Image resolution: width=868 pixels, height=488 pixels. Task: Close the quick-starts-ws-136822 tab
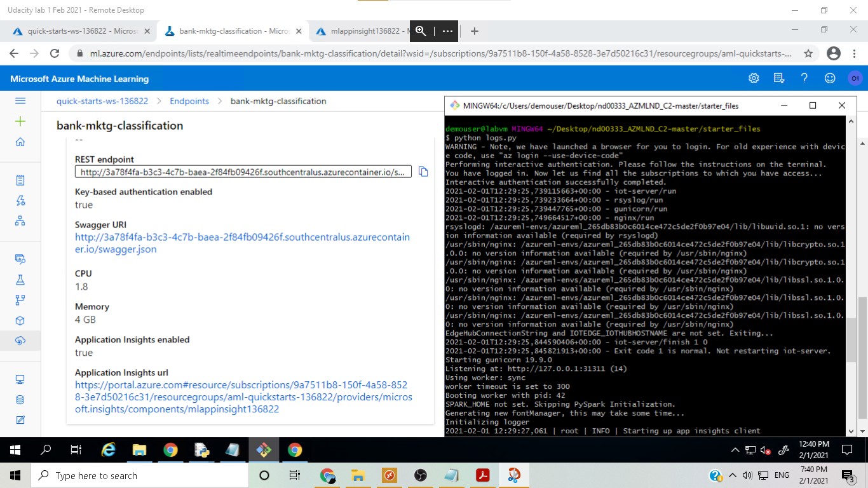click(x=147, y=30)
